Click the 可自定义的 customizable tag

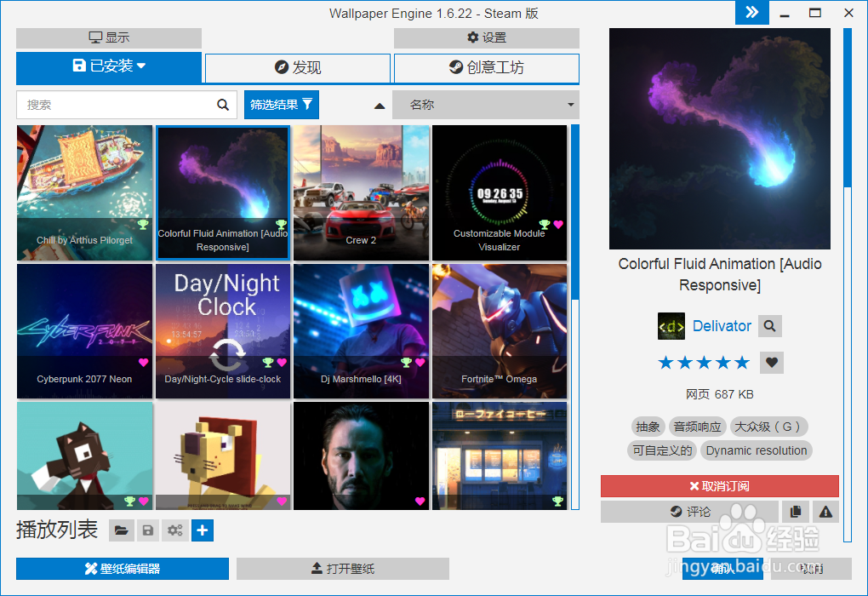[662, 450]
